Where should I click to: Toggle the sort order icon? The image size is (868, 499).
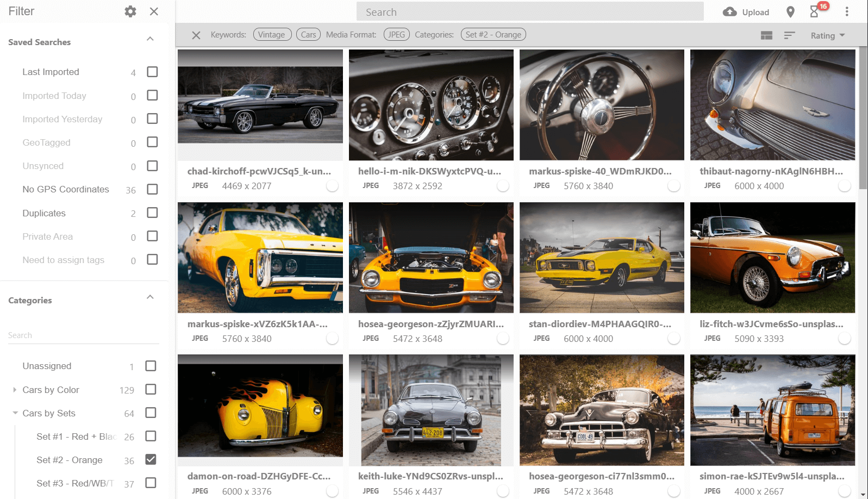tap(789, 35)
